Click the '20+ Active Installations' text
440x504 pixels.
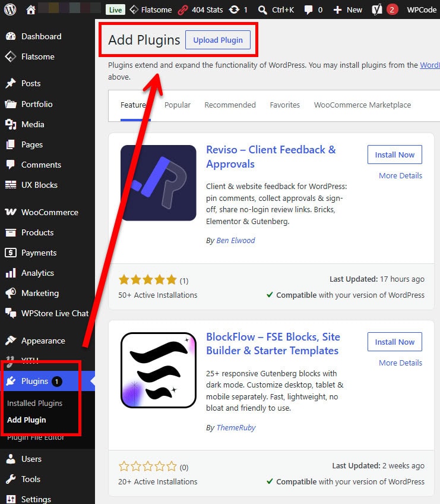coord(158,482)
